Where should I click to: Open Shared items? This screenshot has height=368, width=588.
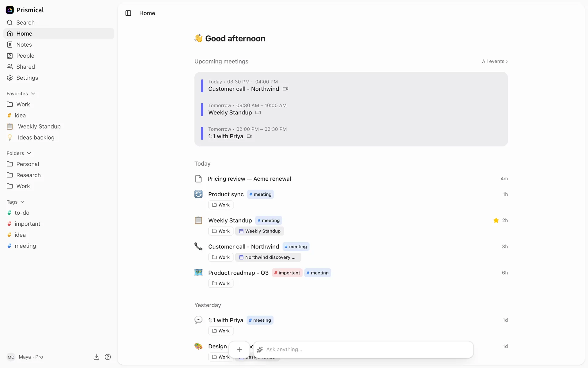point(59,67)
